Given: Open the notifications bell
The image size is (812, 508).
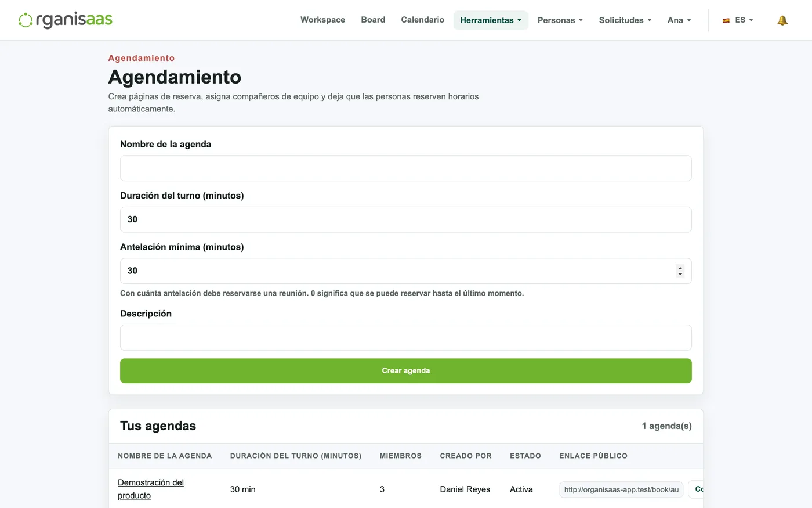Looking at the screenshot, I should [x=782, y=20].
